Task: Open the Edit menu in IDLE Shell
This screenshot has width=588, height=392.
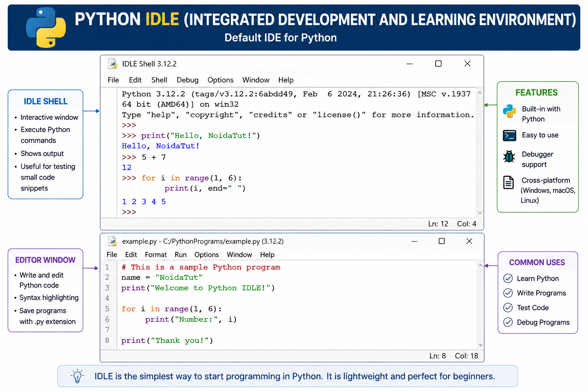Action: coord(135,80)
